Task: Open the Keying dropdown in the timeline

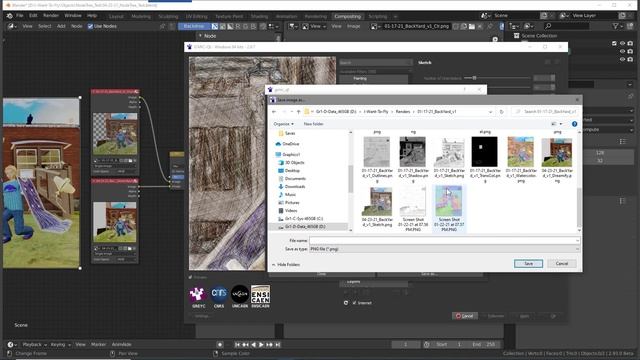Action: 60,345
